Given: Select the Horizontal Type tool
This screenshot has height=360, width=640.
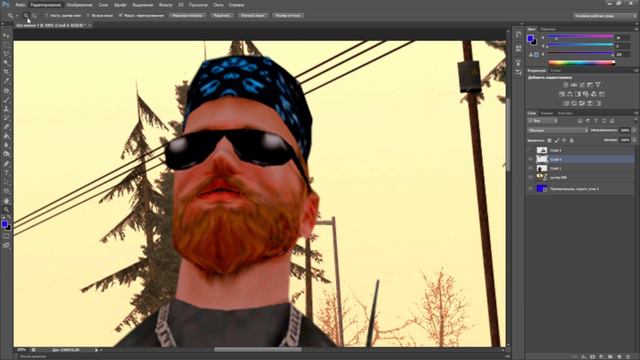Looking at the screenshot, I should 6,172.
